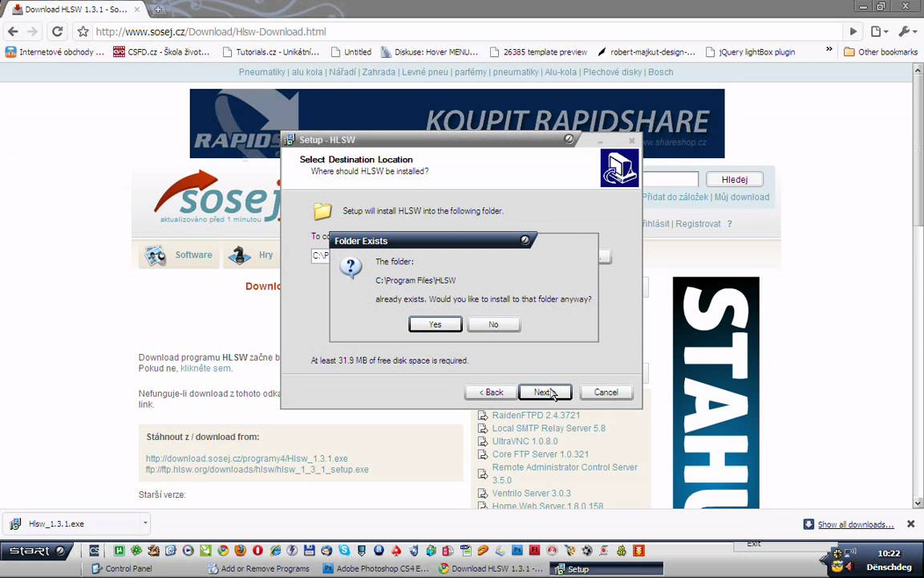
Task: Open the Hry section tab
Action: coord(251,255)
